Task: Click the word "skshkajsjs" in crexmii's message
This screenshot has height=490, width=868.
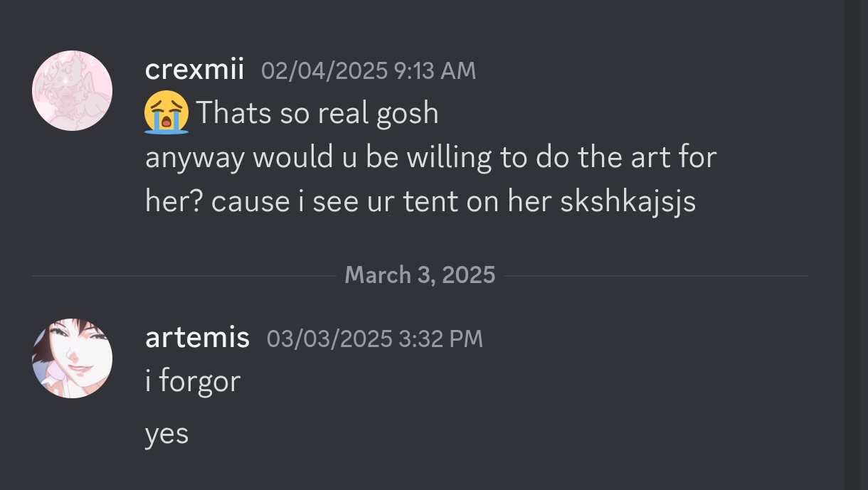Action: [628, 203]
